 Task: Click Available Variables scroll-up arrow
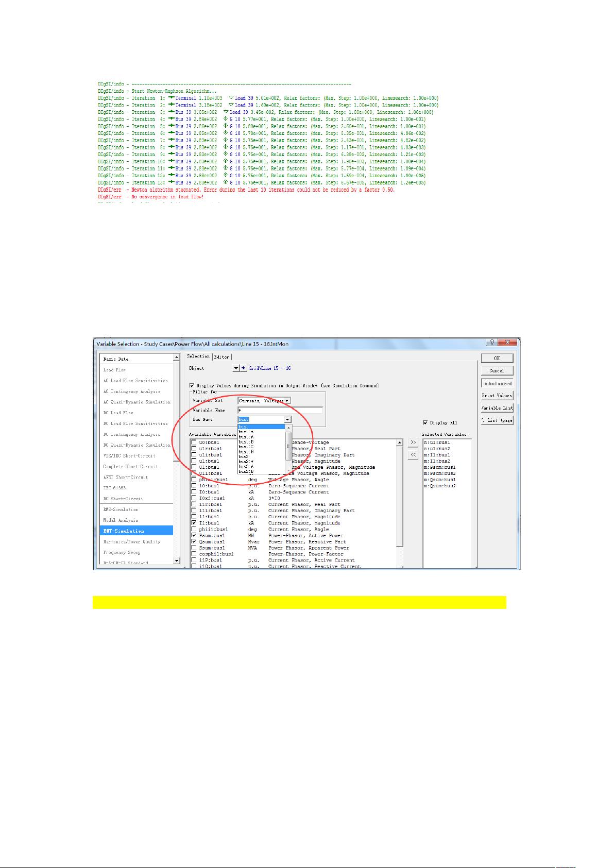click(x=400, y=442)
